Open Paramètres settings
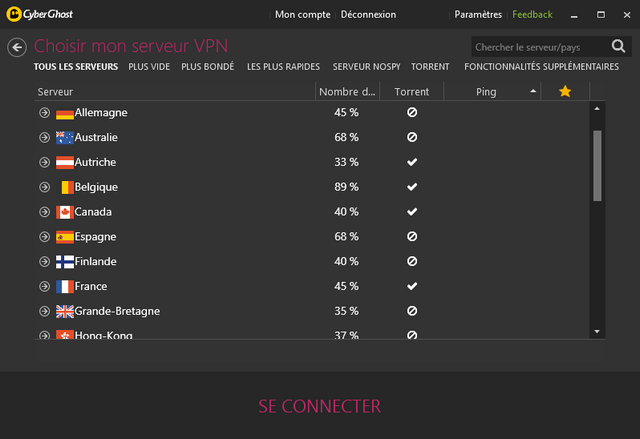This screenshot has width=640, height=439. pos(478,15)
